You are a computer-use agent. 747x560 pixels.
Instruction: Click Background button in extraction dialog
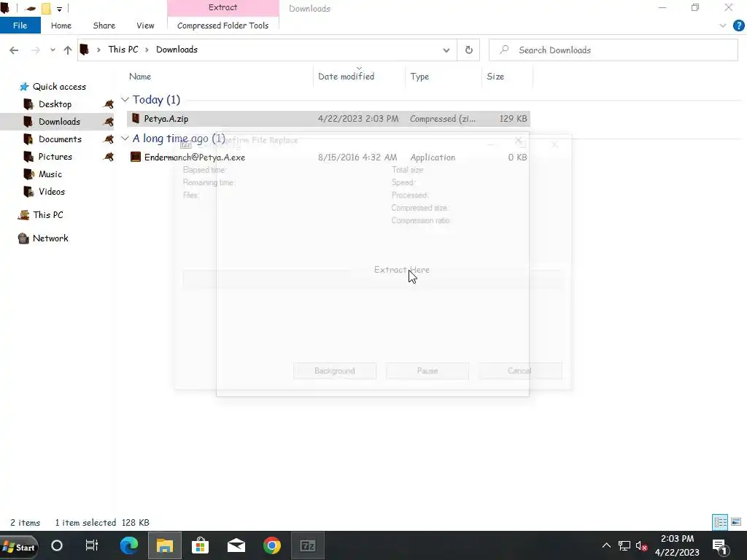334,370
